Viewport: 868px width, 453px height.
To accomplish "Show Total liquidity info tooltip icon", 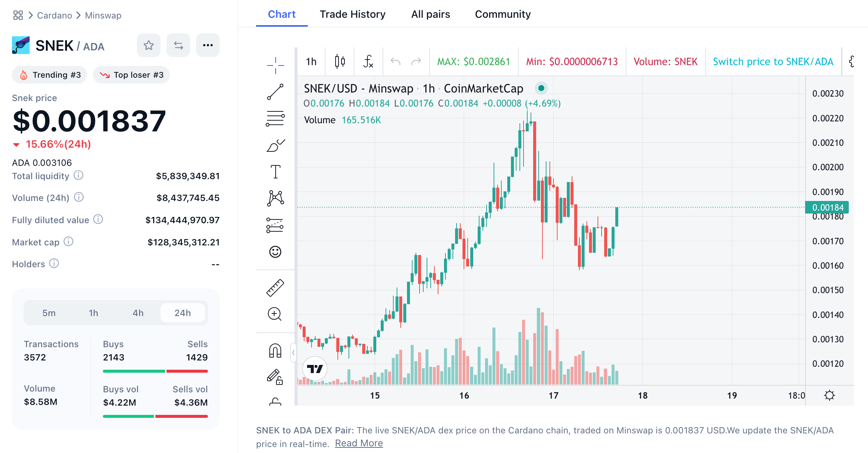I will [78, 175].
